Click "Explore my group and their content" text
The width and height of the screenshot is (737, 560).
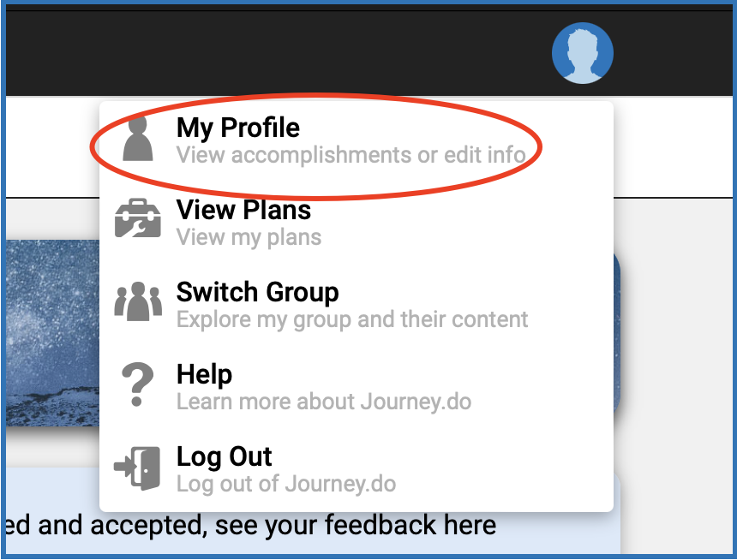point(352,319)
